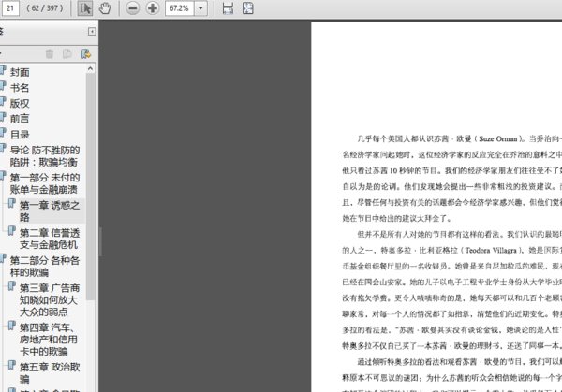Click the name Teodora Villagra in the document

(491, 250)
